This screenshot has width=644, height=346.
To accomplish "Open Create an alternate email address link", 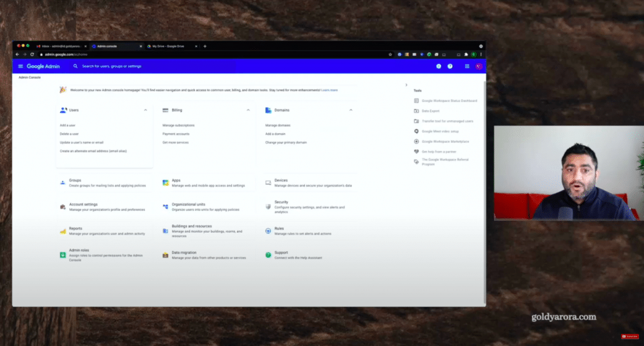I will [93, 151].
